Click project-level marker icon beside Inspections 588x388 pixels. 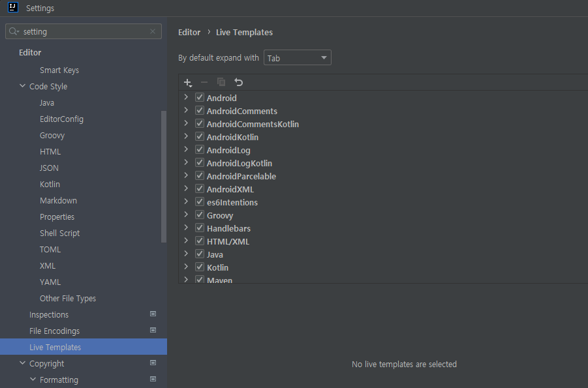(x=153, y=314)
